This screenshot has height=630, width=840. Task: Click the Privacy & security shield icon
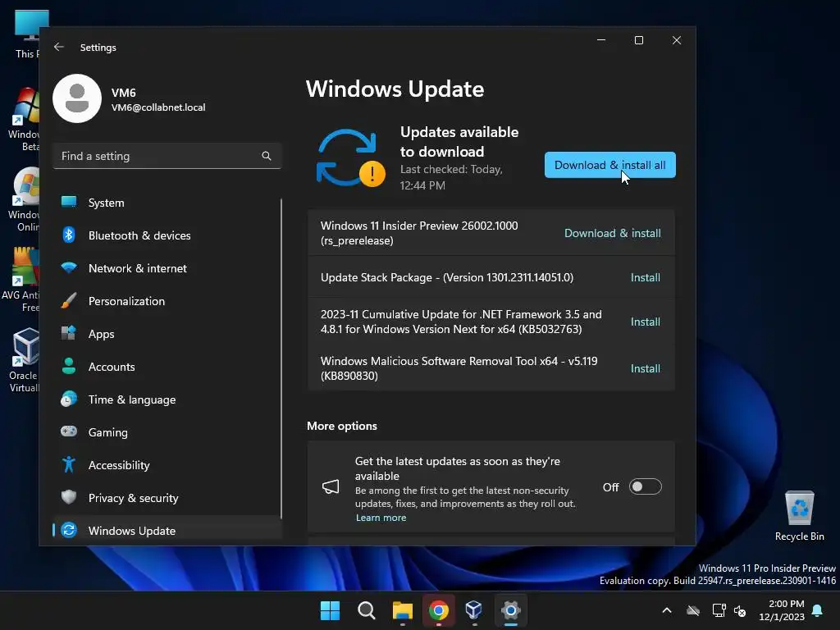69,497
